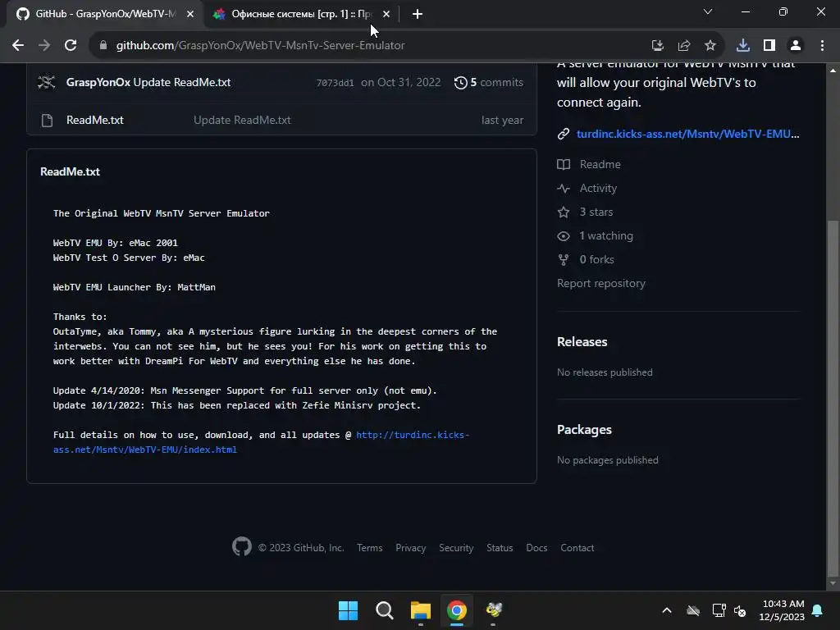Open sidebar turdinc.kicks-ass.net website link

(688, 134)
